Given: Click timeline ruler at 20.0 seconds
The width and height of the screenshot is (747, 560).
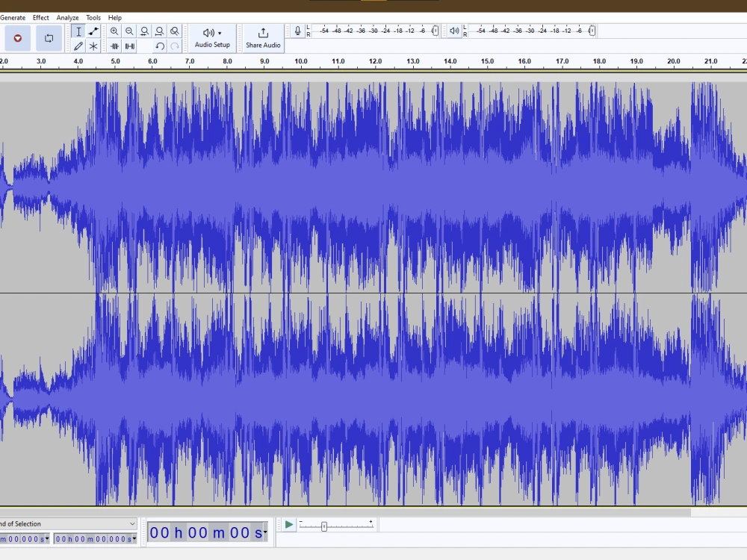Looking at the screenshot, I should (673, 61).
